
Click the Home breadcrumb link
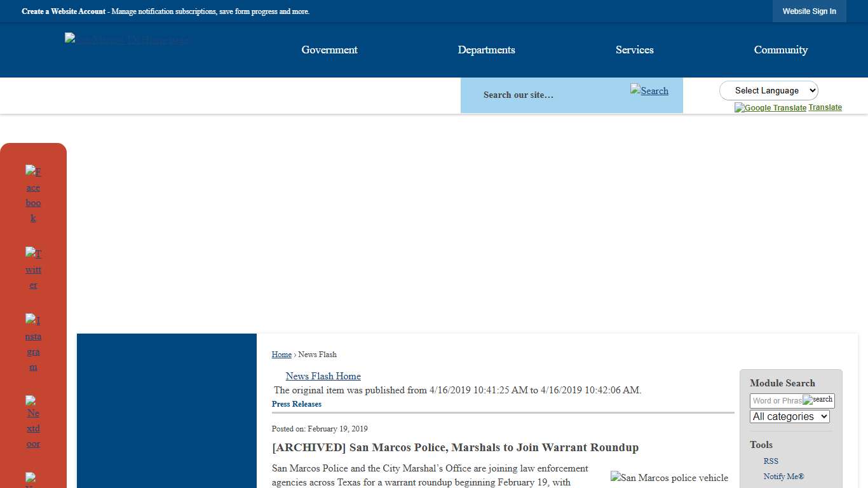(x=281, y=355)
